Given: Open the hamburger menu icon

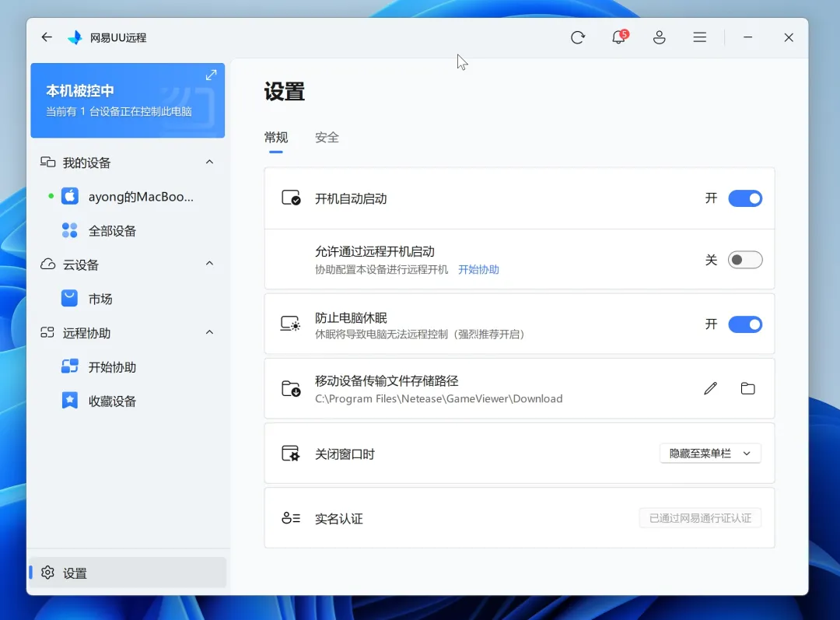Looking at the screenshot, I should (x=699, y=37).
